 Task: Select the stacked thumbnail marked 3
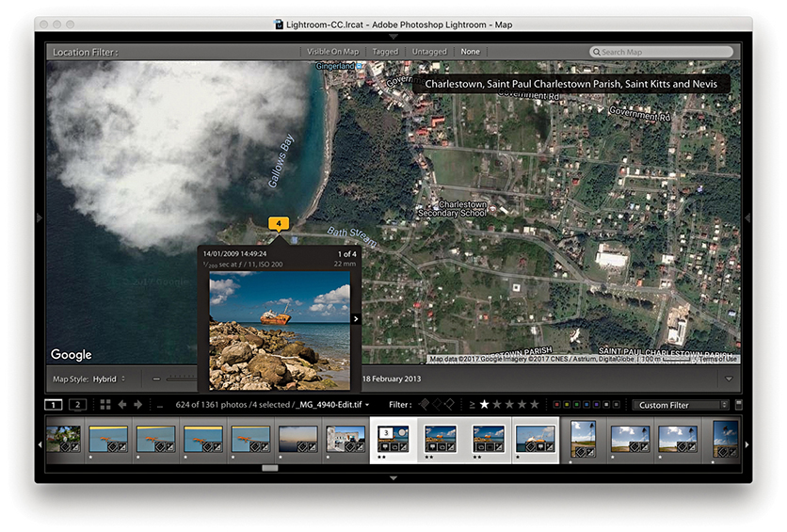click(x=393, y=439)
